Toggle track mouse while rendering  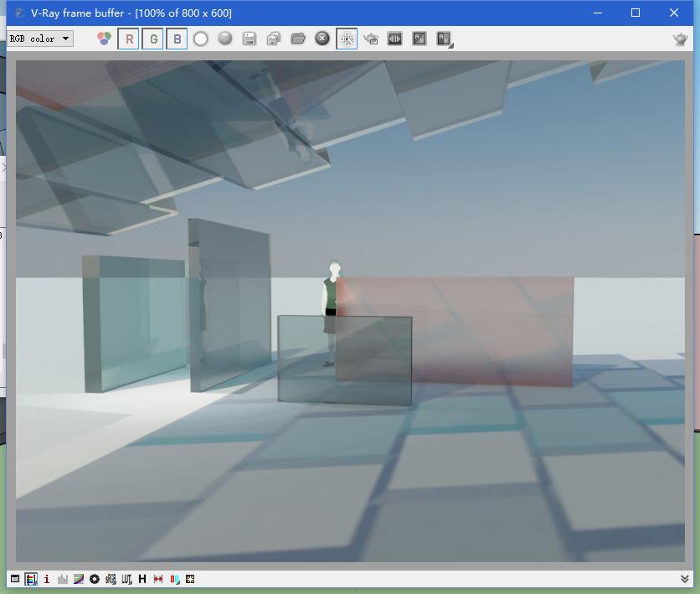coord(347,39)
